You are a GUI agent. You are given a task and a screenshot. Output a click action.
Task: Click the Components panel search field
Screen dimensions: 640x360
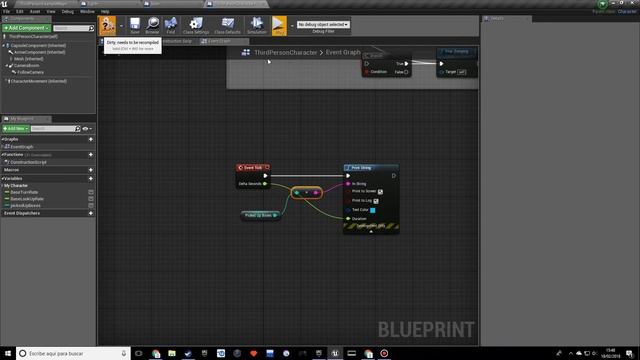click(x=73, y=28)
